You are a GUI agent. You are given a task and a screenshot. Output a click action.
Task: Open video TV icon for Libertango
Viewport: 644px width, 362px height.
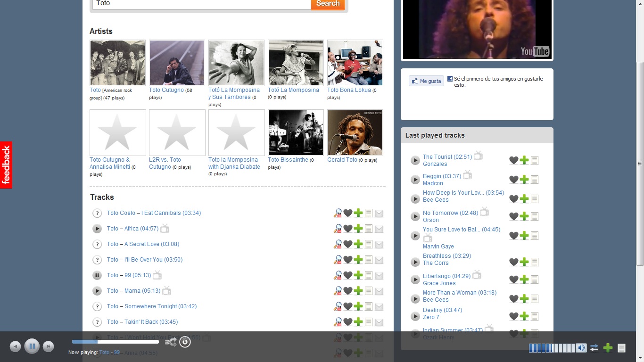click(477, 275)
